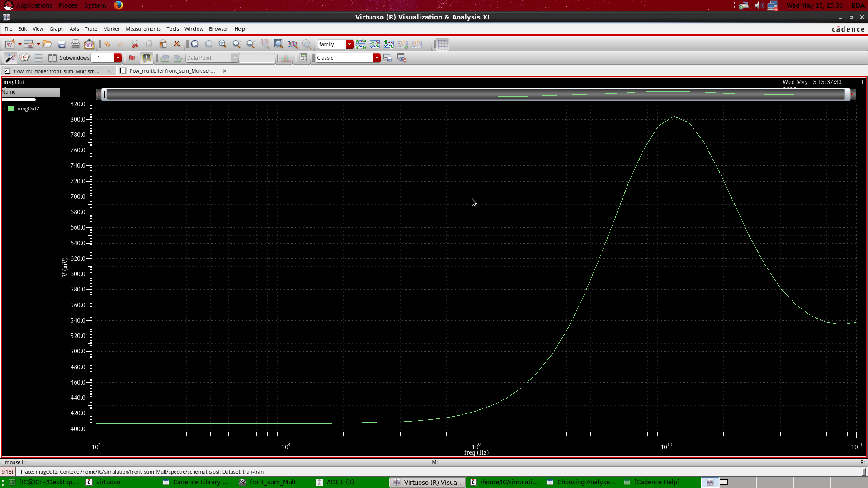Click the Print icon

tap(75, 44)
